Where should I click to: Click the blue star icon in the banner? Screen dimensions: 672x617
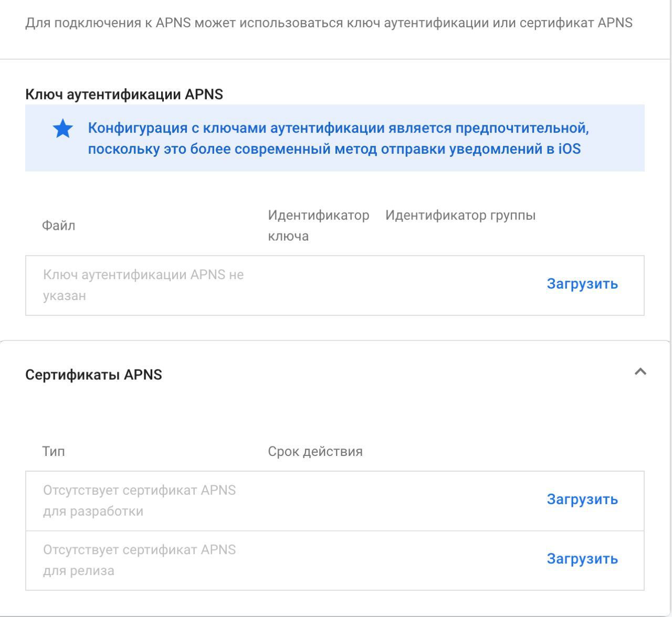click(x=63, y=129)
